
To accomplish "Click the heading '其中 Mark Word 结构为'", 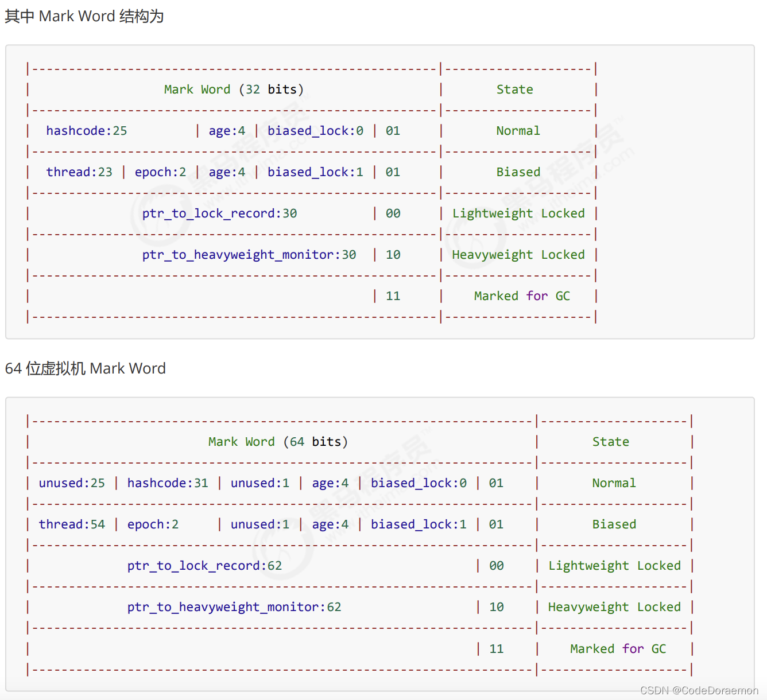I will click(84, 16).
